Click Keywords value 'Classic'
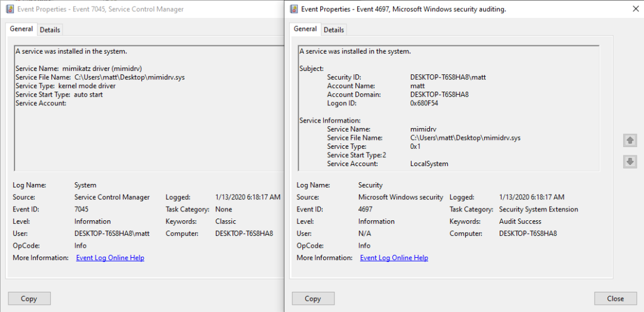The width and height of the screenshot is (644, 312). coord(225,221)
